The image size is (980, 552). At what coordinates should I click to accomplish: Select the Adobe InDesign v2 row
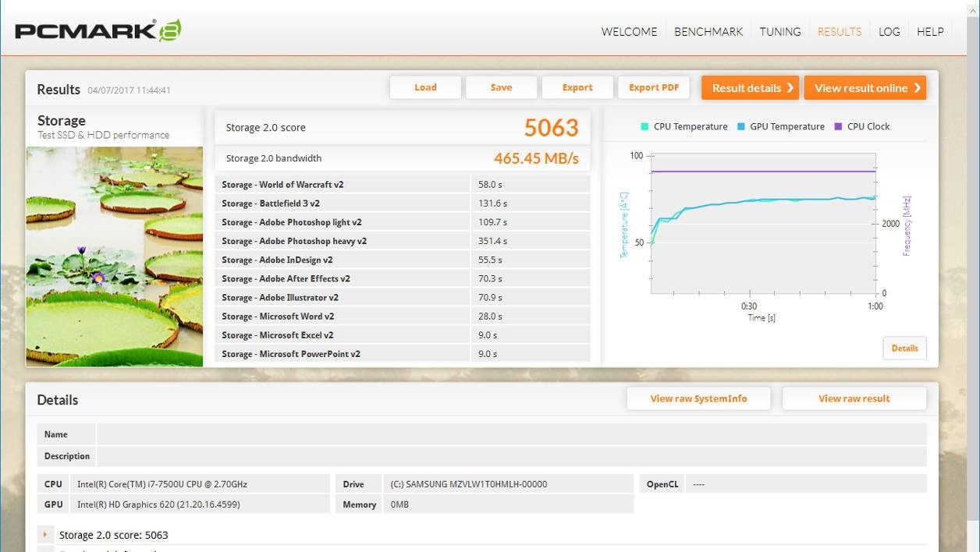pos(403,260)
